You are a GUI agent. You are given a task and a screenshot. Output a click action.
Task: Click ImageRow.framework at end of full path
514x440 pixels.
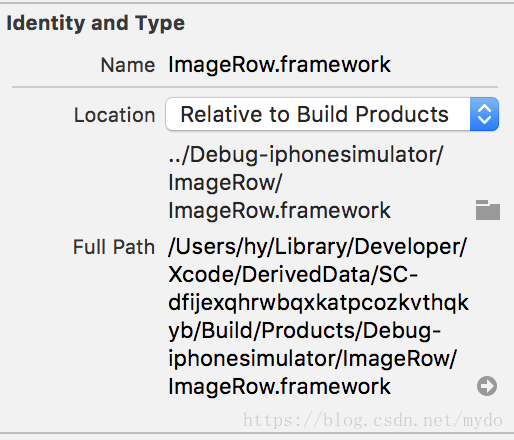pyautogui.click(x=279, y=386)
